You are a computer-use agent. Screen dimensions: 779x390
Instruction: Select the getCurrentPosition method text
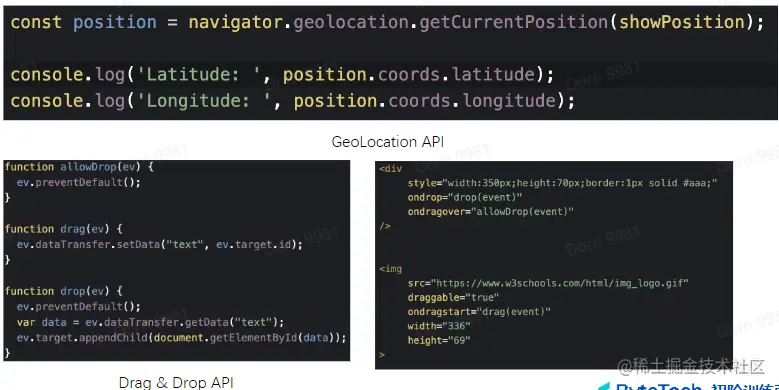[x=514, y=22]
